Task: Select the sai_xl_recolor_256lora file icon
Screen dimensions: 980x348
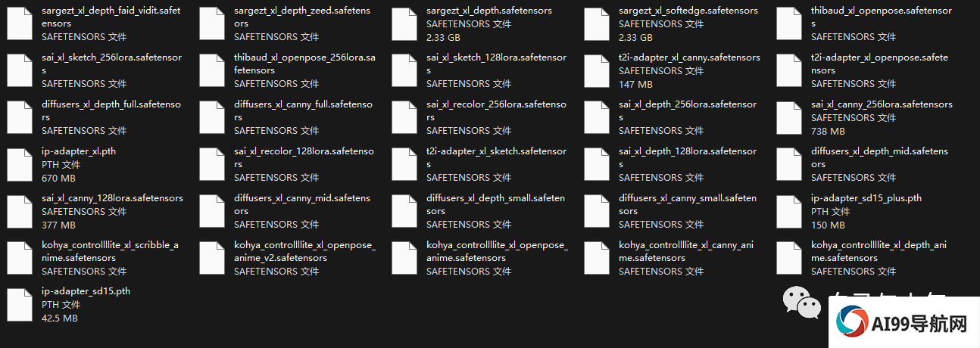Action: [404, 117]
